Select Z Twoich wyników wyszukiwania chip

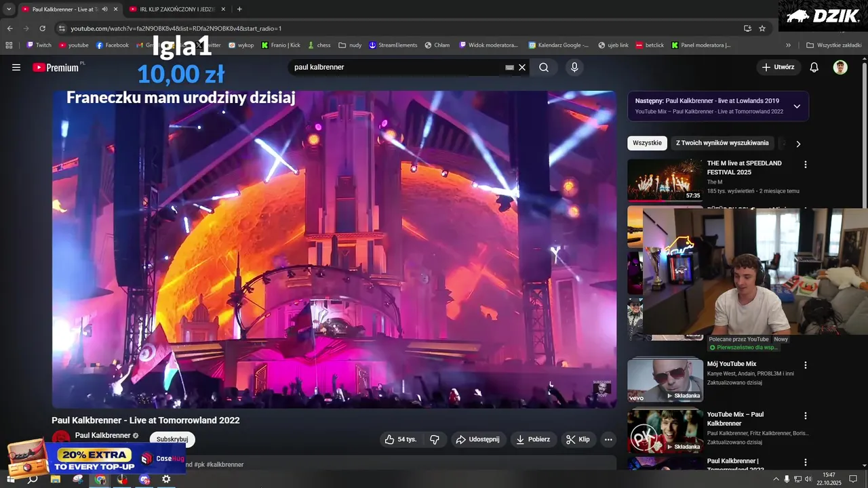point(722,143)
